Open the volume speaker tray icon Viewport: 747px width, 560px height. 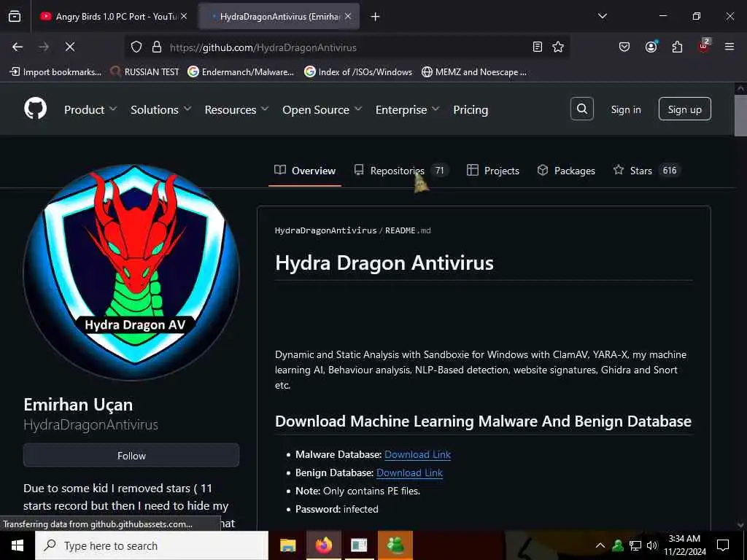tap(651, 545)
